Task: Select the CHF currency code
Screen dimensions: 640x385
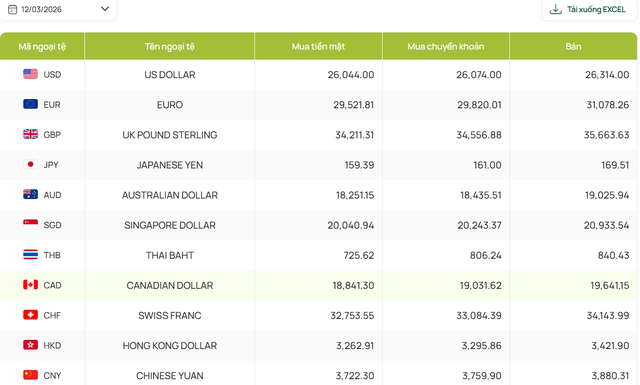Action: pos(52,315)
